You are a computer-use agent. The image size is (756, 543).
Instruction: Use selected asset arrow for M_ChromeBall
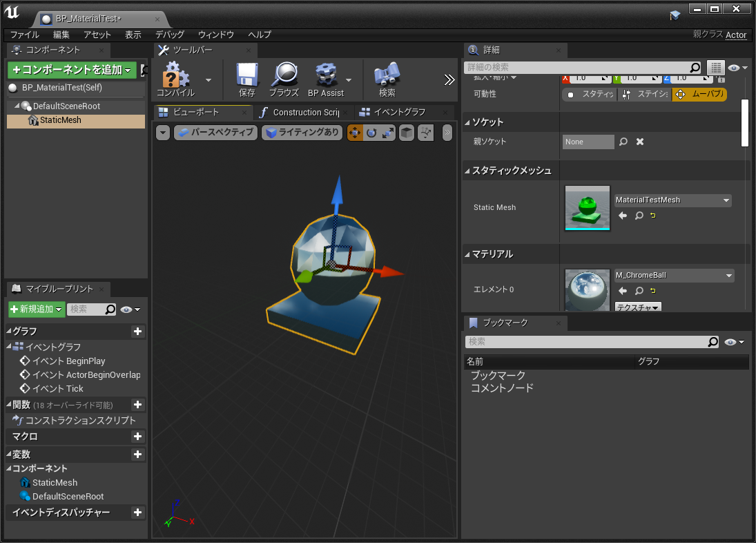point(623,291)
